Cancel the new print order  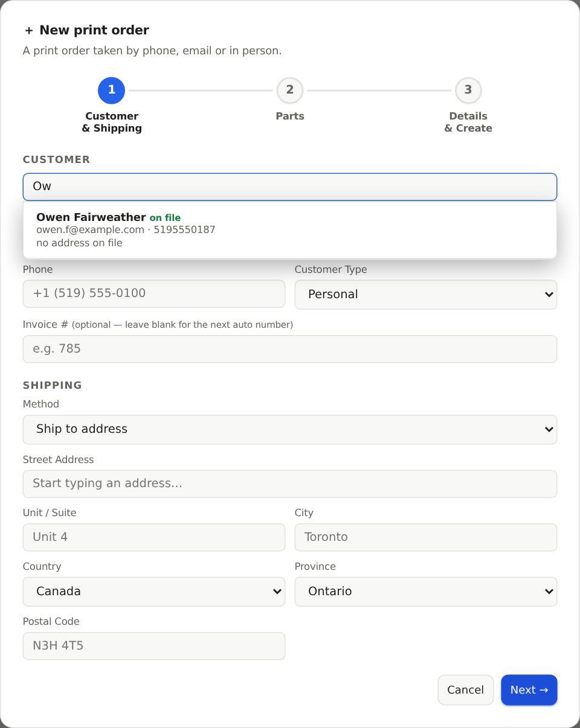(x=465, y=690)
